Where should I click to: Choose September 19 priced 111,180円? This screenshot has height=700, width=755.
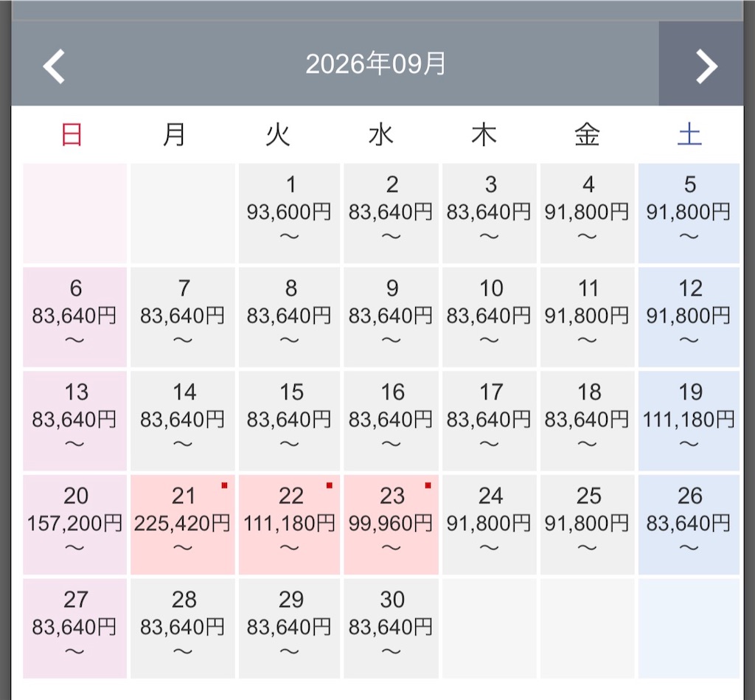689,420
